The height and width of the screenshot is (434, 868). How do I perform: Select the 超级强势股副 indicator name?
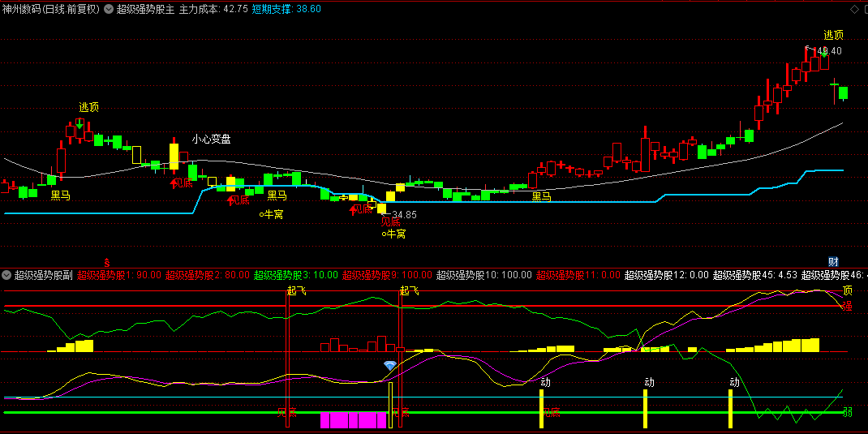point(43,274)
